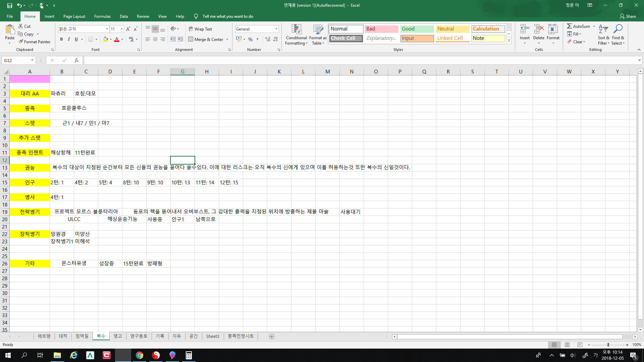Click the Format Painter icon
The image size is (644, 362).
tap(21, 42)
